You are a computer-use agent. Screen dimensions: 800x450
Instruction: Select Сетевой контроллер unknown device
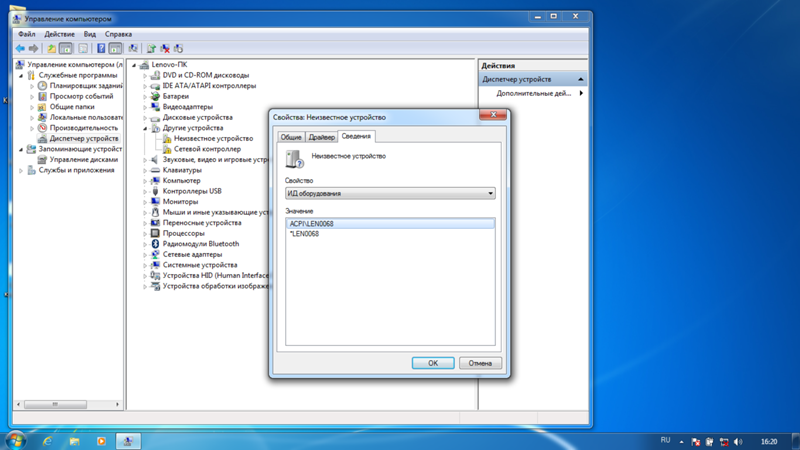tap(207, 149)
